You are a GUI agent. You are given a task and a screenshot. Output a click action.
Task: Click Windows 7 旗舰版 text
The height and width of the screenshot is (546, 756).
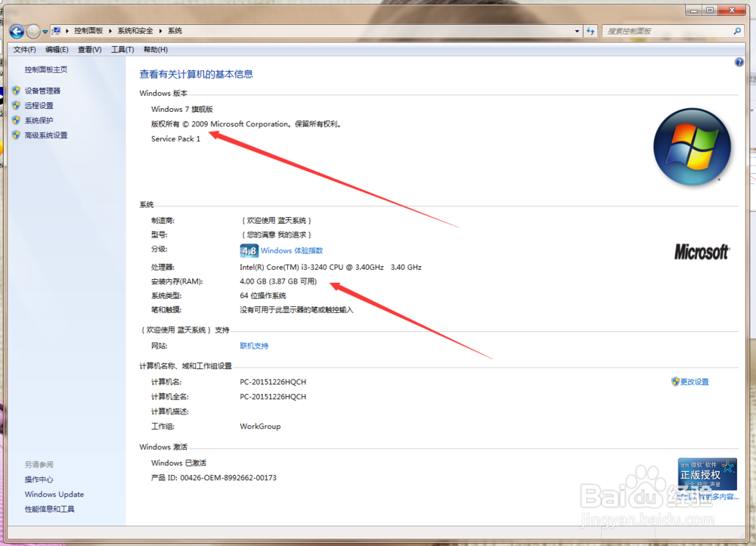point(181,110)
